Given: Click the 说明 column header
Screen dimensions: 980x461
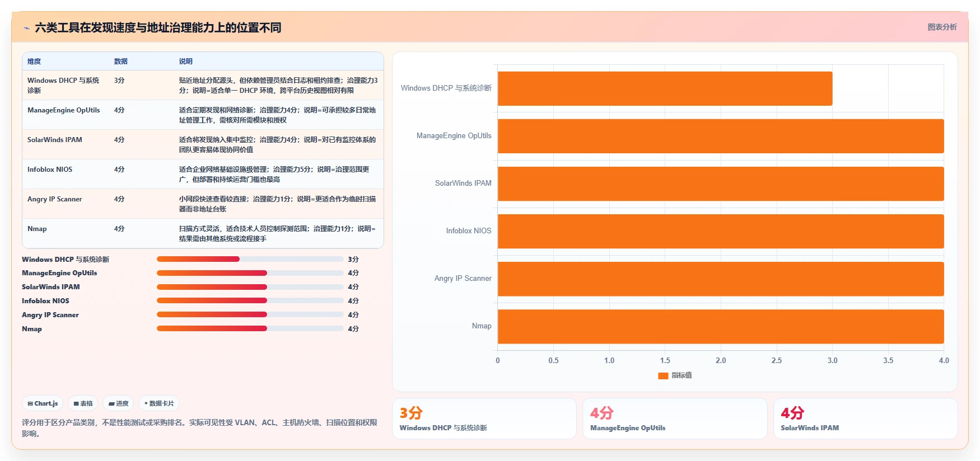Looking at the screenshot, I should pos(186,62).
